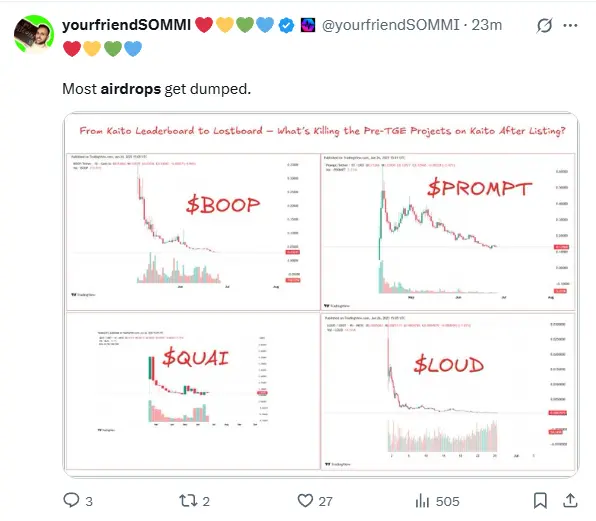The image size is (596, 521).
Task: Open yourfriendSOMMI profile avatar
Action: [x=34, y=34]
